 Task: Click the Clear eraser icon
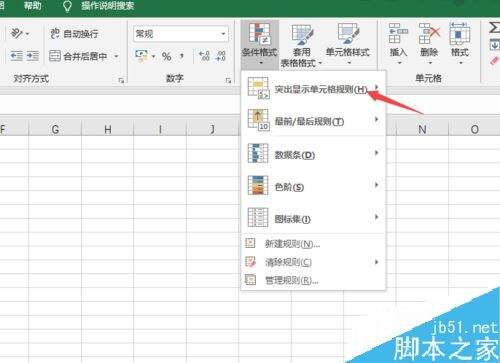[x=495, y=61]
